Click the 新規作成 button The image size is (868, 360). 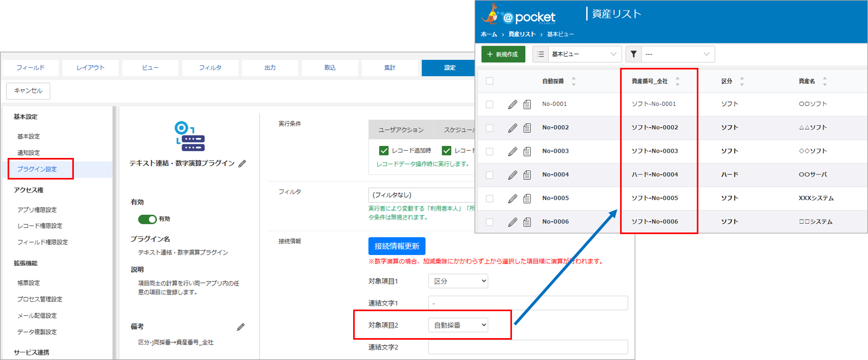[503, 54]
